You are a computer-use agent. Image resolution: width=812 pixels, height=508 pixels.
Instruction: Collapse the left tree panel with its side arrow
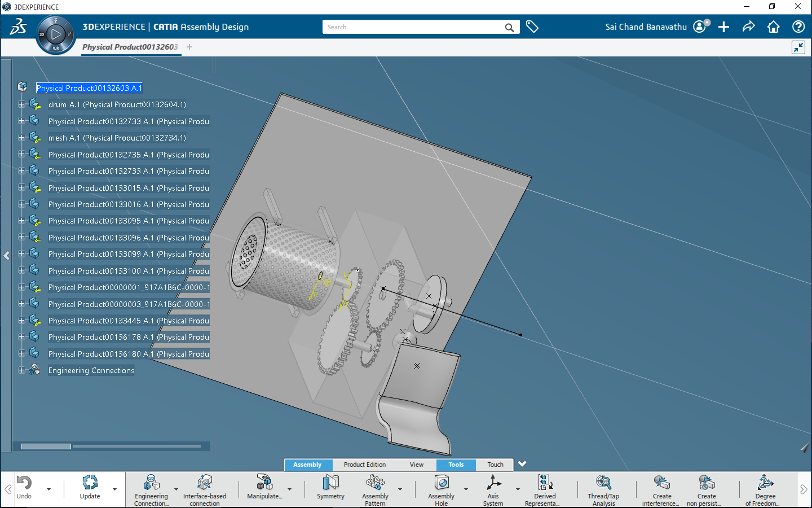tap(6, 256)
